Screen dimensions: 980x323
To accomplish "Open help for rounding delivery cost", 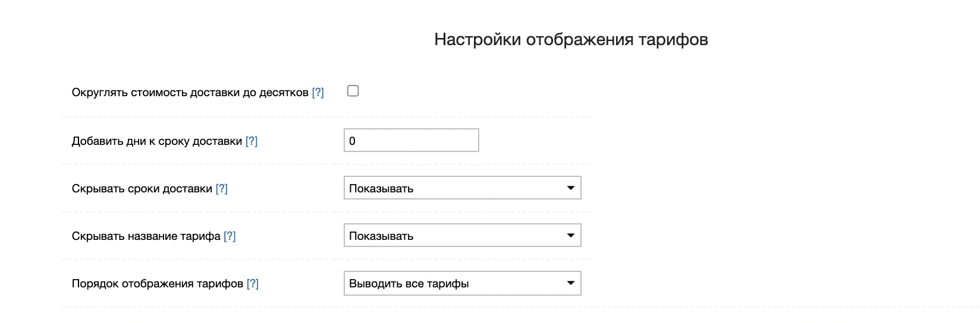I will (x=318, y=93).
